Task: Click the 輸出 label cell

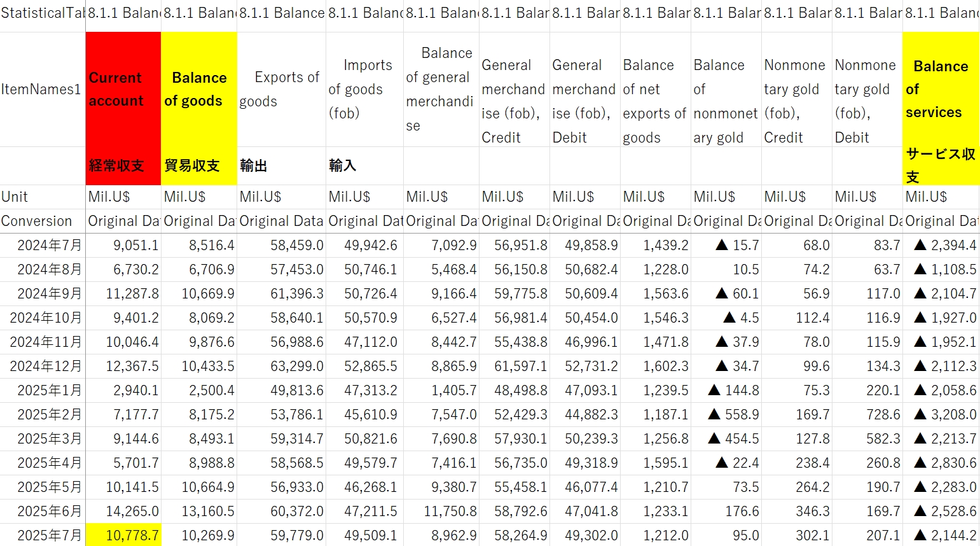Action: click(280, 166)
